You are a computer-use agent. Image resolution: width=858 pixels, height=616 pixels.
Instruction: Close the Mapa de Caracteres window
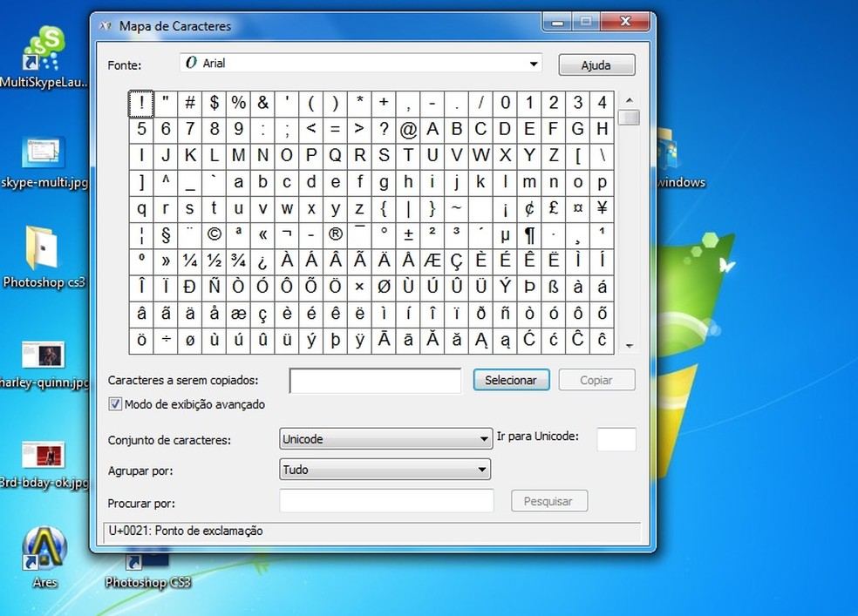click(625, 22)
